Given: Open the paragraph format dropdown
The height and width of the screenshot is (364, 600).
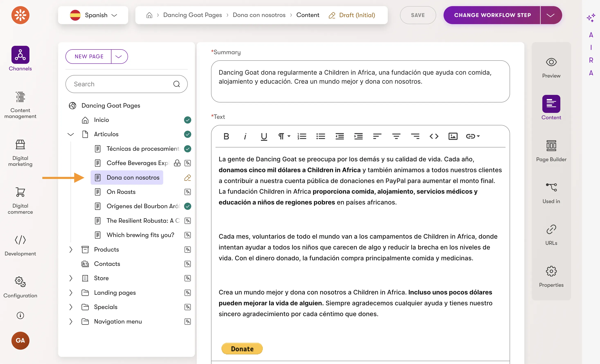Looking at the screenshot, I should point(284,136).
